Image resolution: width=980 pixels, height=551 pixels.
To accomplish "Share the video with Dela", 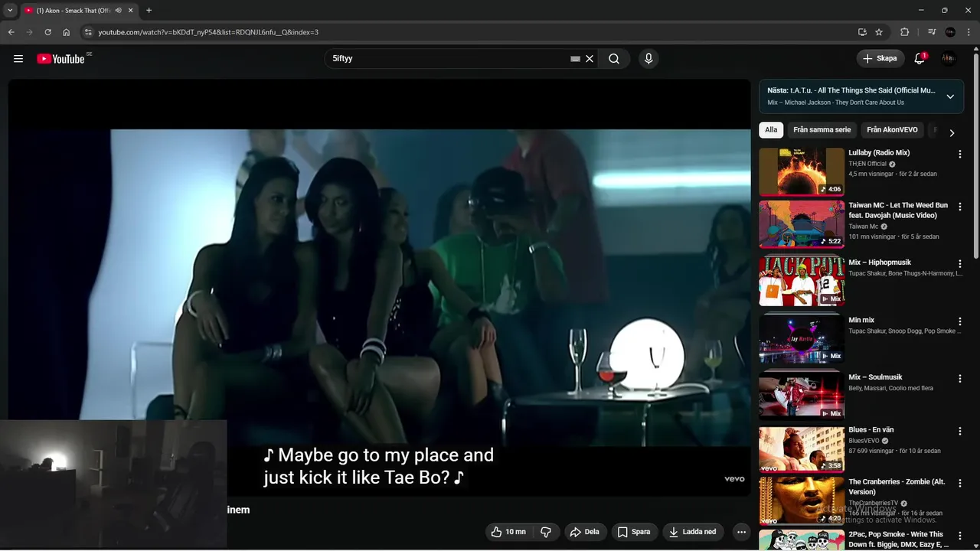I will coord(585,532).
